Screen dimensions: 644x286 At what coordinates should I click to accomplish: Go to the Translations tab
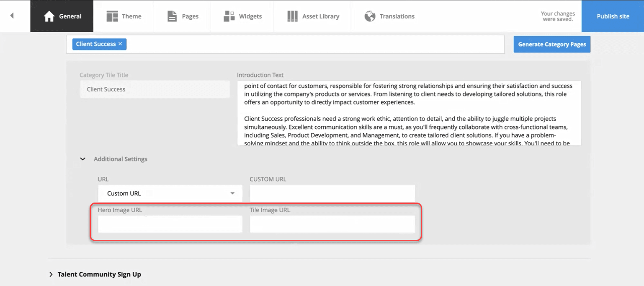389,16
